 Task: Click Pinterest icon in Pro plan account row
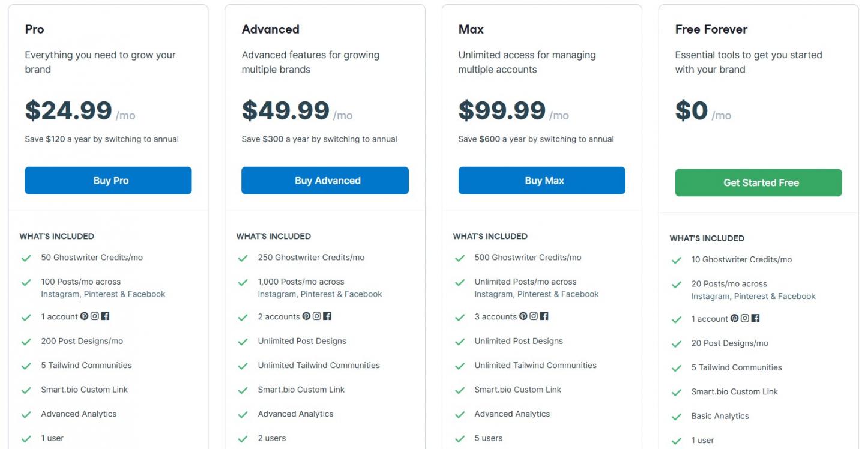coord(85,316)
